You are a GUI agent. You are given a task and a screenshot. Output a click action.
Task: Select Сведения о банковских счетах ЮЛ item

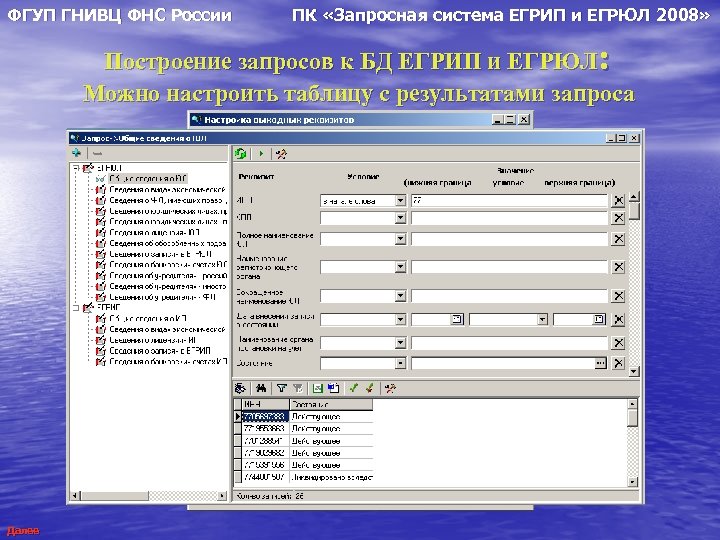click(x=168, y=264)
